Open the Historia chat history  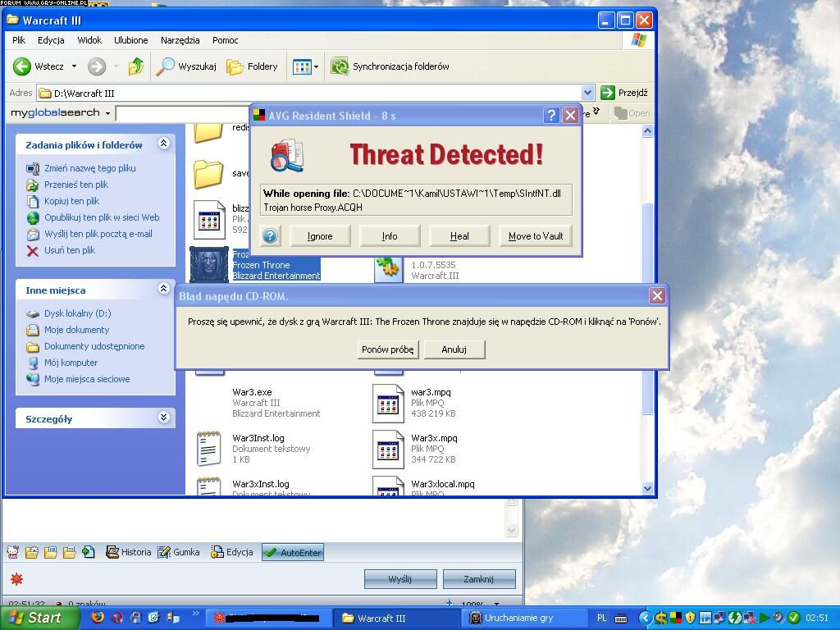pyautogui.click(x=129, y=552)
